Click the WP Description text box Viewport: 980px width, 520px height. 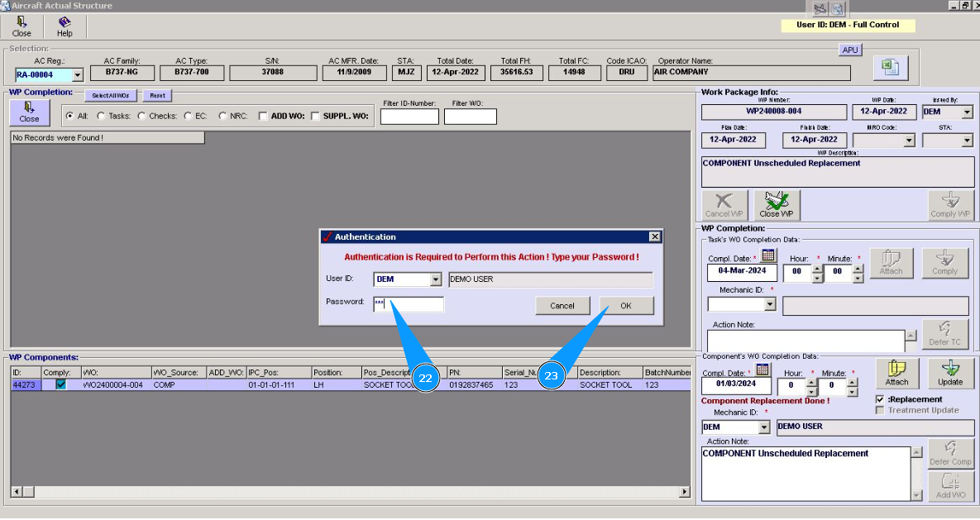[x=838, y=172]
